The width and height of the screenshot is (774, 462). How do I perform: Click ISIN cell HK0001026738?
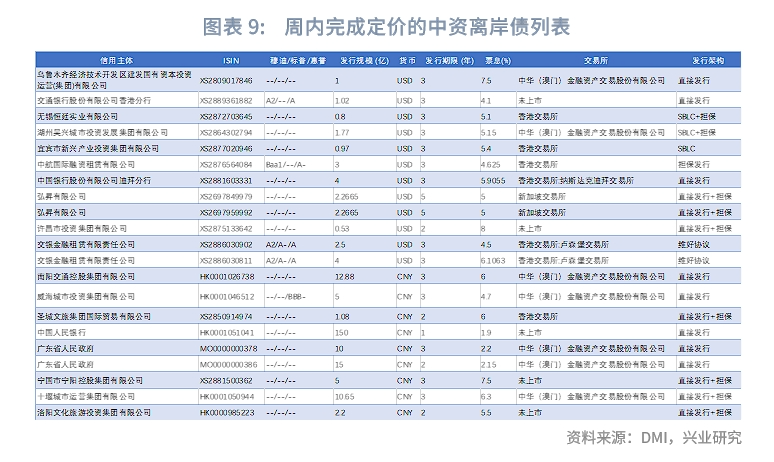pyautogui.click(x=227, y=276)
